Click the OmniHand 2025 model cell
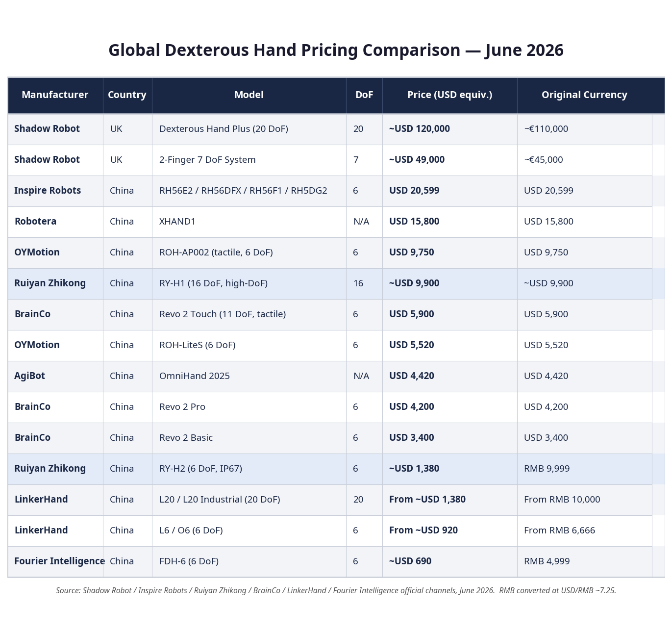Image resolution: width=672 pixels, height=631 pixels. (249, 376)
